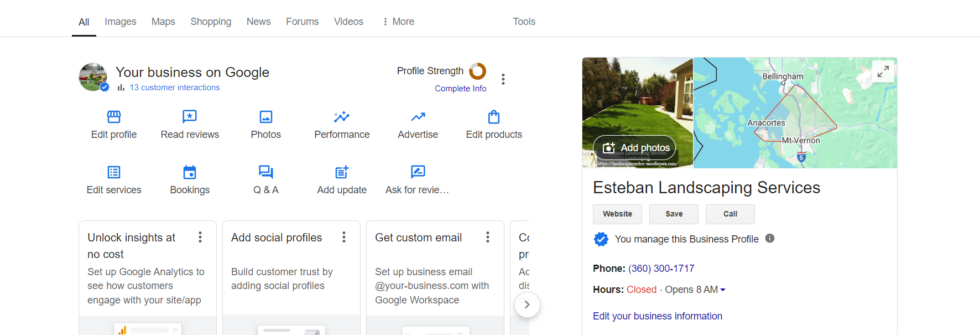Click phone number (360) 300-1717
980x335 pixels.
tap(661, 269)
